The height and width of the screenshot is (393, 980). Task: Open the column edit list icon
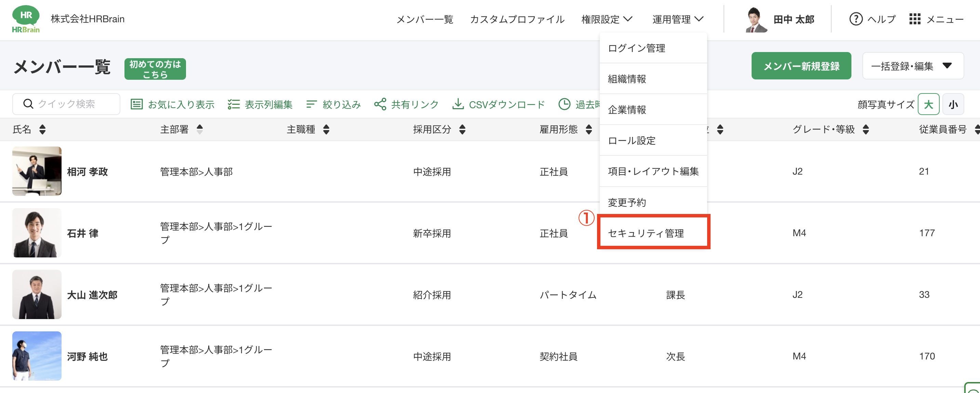click(234, 104)
